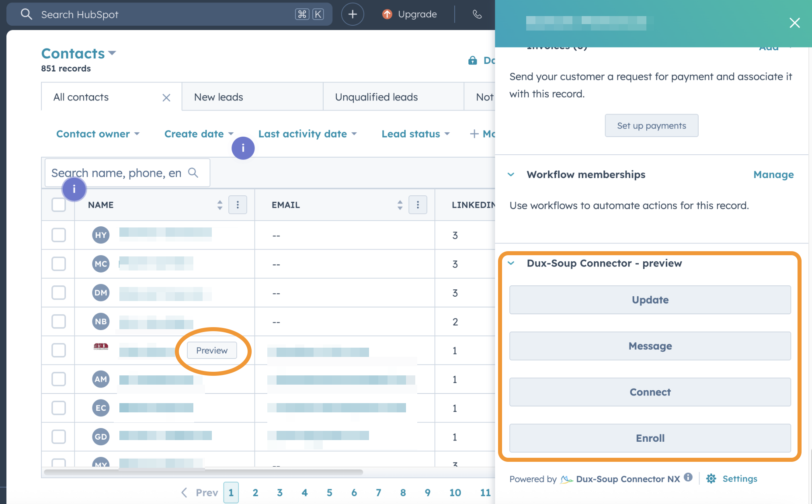Open NAME column three-dot options menu
This screenshot has width=812, height=504.
click(x=238, y=205)
